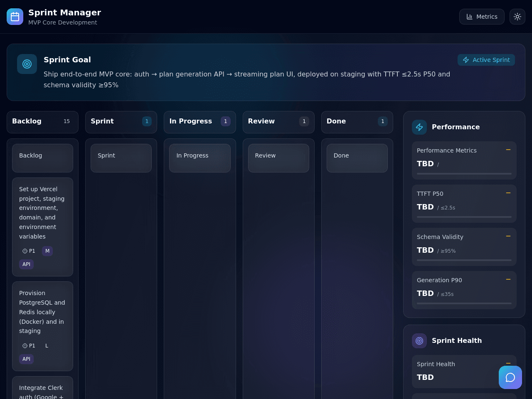This screenshot has height=399, width=532.
Task: Open the Provision PostgreSQL and Redis card
Action: point(42,326)
